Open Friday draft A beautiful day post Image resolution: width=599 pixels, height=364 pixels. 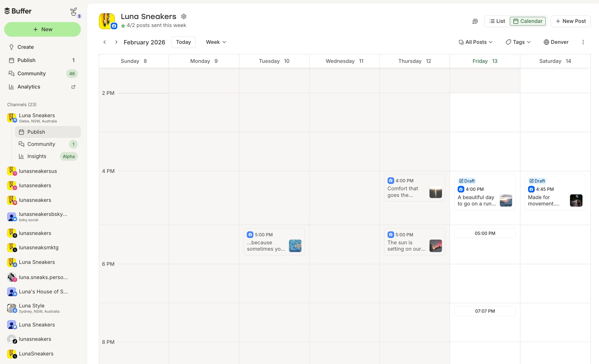click(x=485, y=192)
